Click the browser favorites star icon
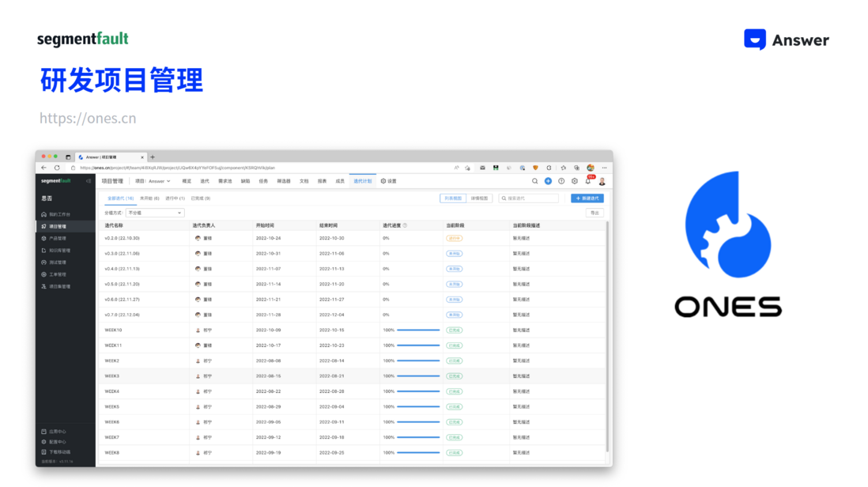Viewport: 868px width, 487px height. (564, 168)
